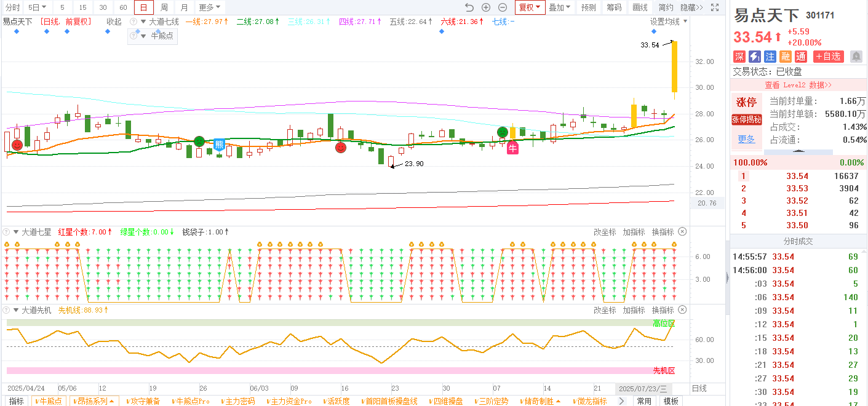Close the 大道七星 indicator panel

coord(682,232)
